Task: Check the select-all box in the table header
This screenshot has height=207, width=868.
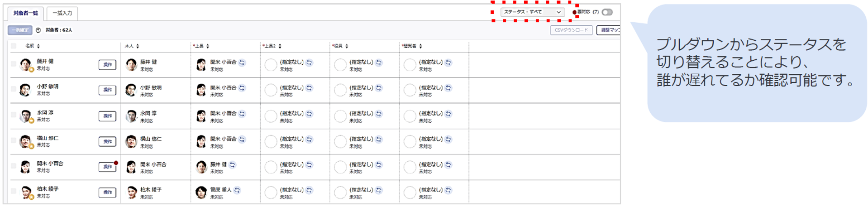Action: pos(14,46)
